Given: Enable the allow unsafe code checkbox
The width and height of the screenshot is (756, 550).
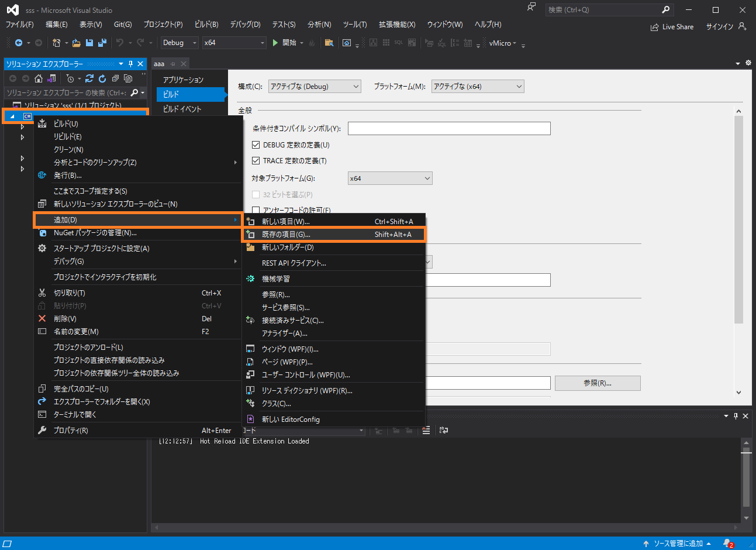Looking at the screenshot, I should pos(256,210).
